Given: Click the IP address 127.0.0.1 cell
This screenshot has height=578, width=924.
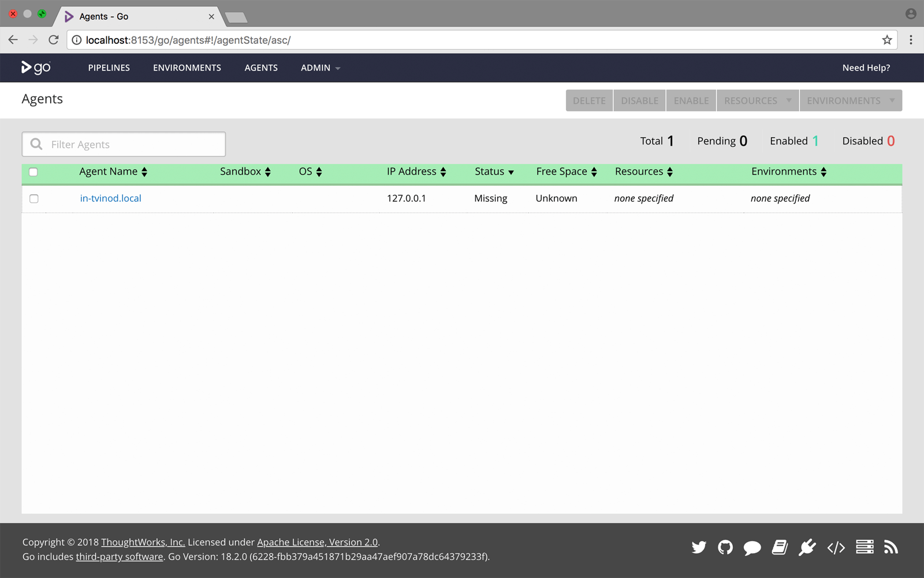Looking at the screenshot, I should (x=407, y=198).
